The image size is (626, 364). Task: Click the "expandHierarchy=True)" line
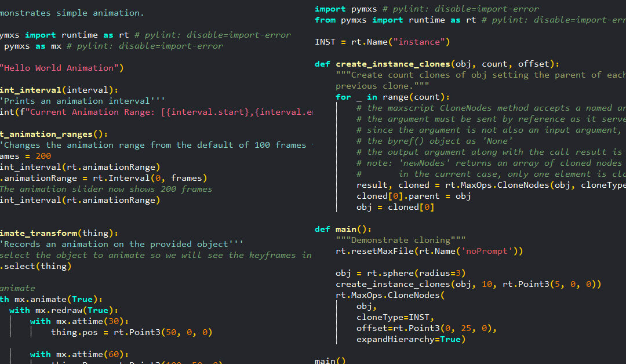(411, 339)
